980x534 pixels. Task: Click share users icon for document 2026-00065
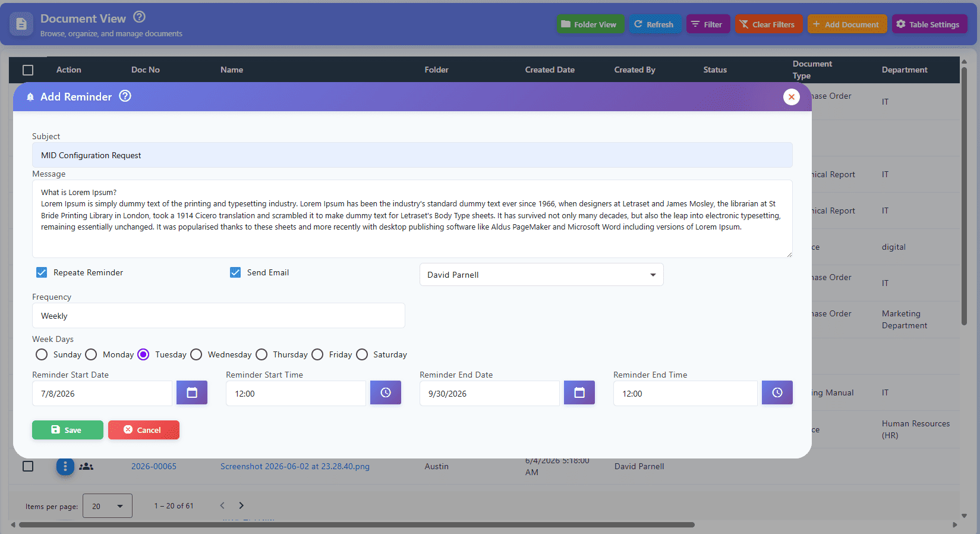pyautogui.click(x=87, y=467)
